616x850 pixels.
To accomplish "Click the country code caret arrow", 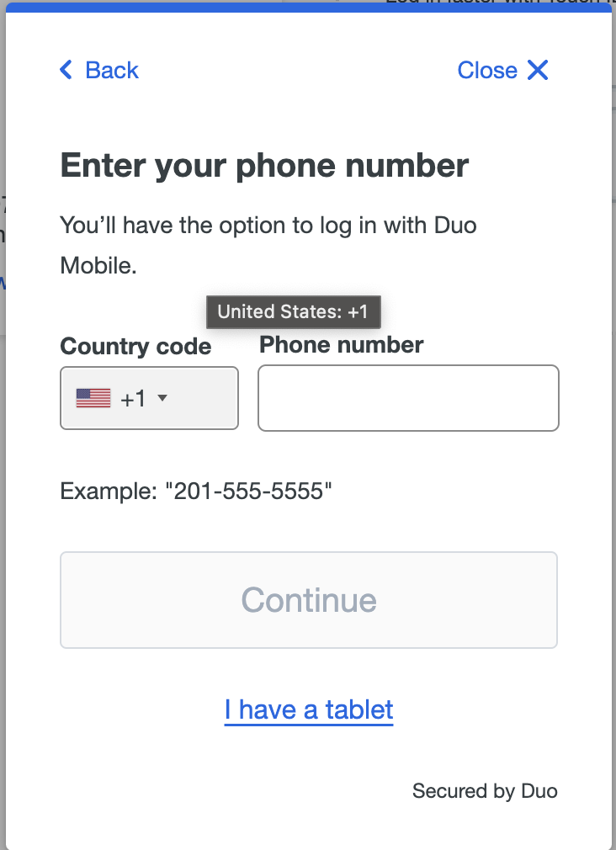I will coord(163,398).
